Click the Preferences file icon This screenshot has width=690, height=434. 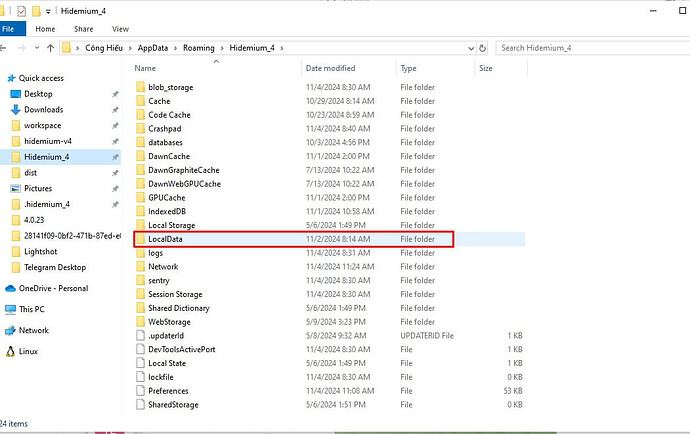pos(140,391)
